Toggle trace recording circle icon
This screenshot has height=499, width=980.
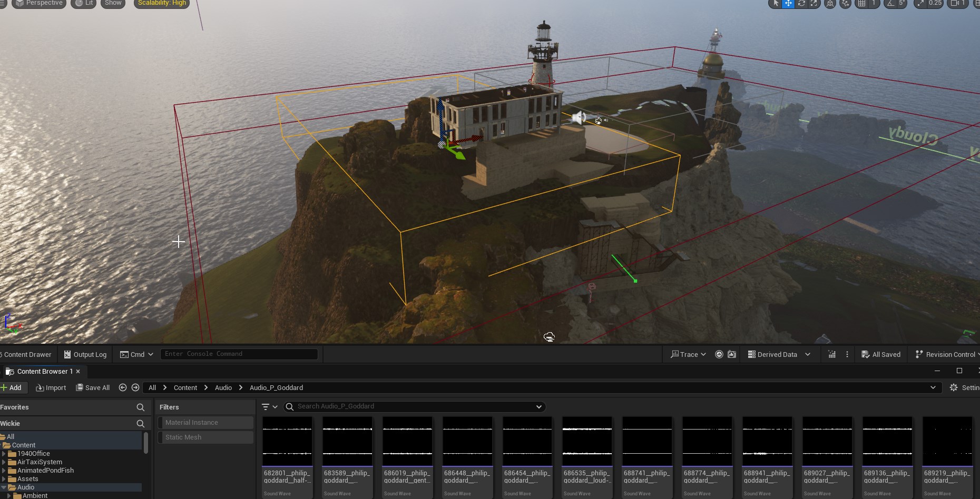[719, 354]
